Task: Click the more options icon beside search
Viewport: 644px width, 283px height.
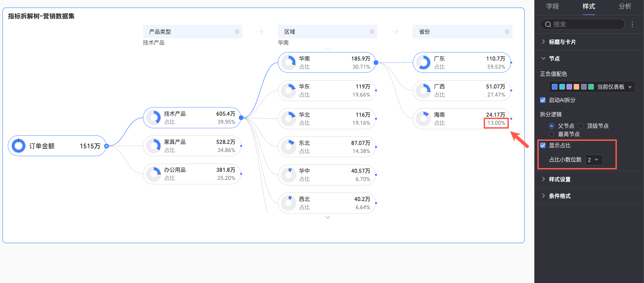Action: pos(632,24)
